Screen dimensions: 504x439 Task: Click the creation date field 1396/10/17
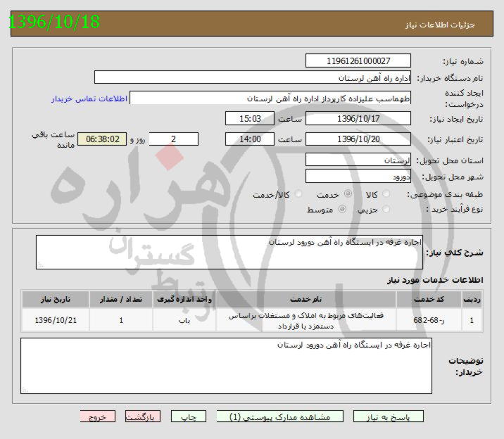[358, 118]
